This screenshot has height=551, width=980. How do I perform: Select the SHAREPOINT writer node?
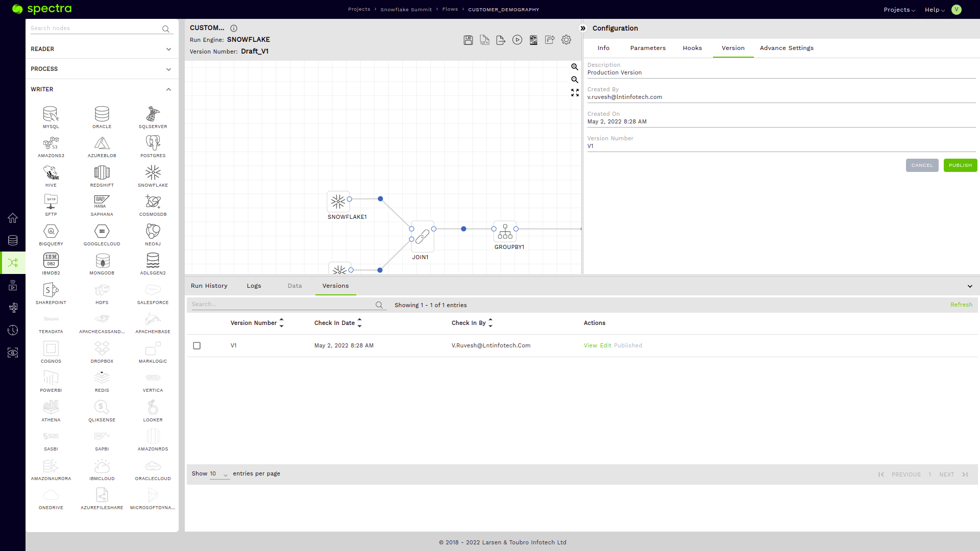pos(51,293)
